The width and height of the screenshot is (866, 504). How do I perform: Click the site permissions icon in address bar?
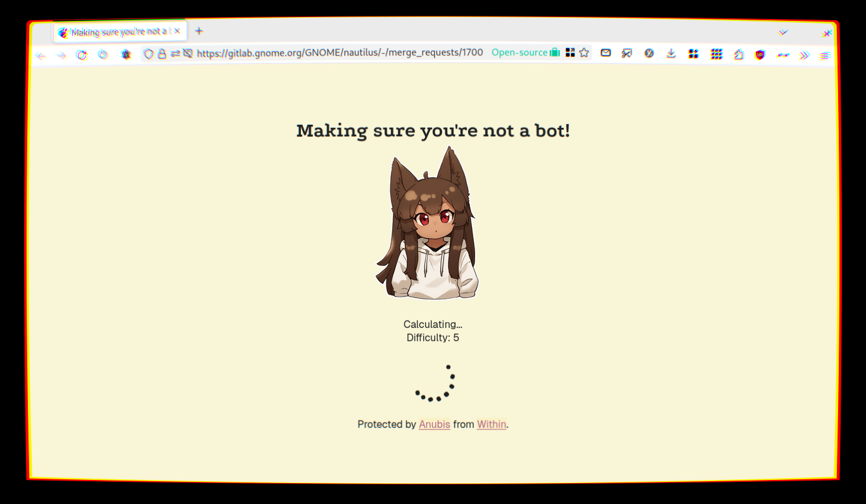pos(175,54)
